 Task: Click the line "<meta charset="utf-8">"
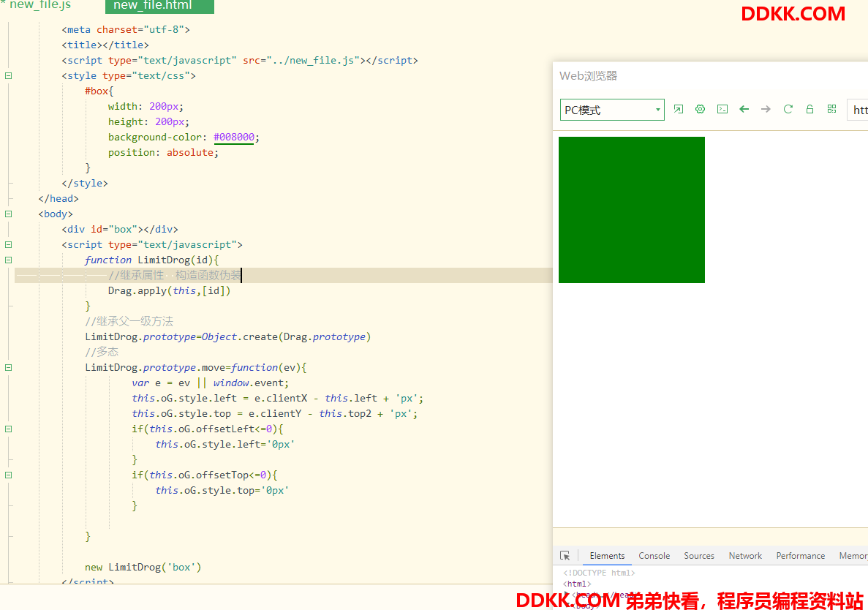click(126, 29)
